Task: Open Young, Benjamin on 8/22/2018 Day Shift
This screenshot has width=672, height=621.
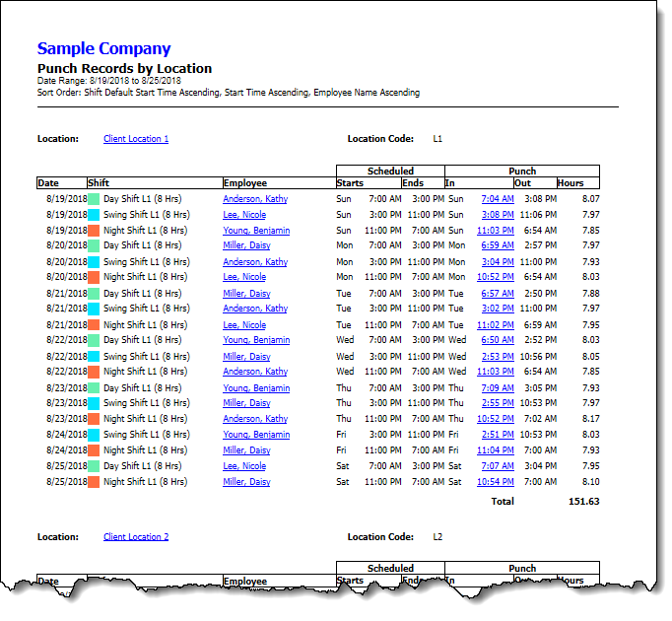Action: 256,340
